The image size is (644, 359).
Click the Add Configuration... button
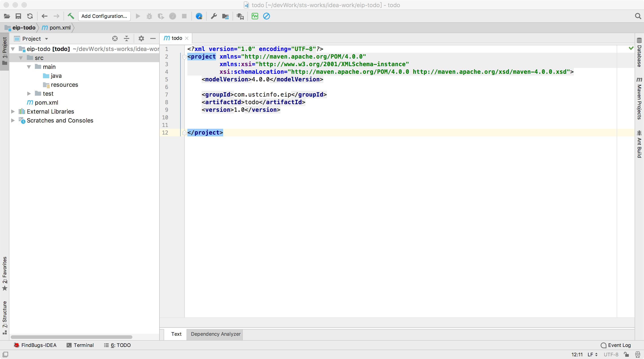tap(104, 16)
